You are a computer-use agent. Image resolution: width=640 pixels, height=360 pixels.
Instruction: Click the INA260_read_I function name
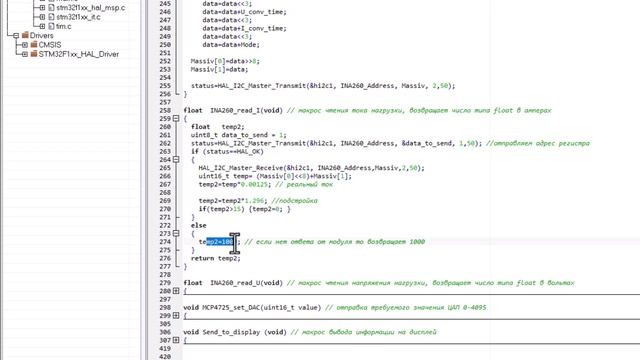coord(235,111)
